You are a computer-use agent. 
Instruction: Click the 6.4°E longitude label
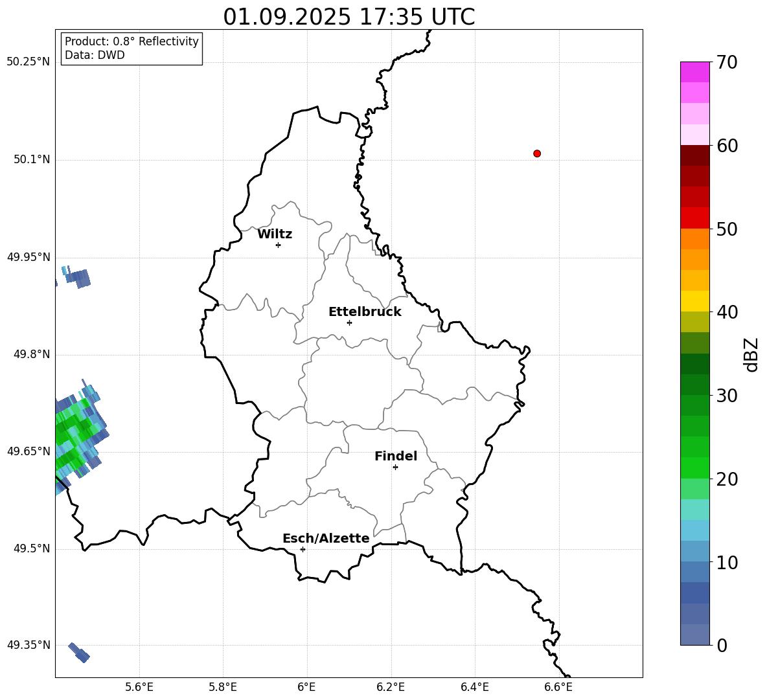click(x=475, y=687)
